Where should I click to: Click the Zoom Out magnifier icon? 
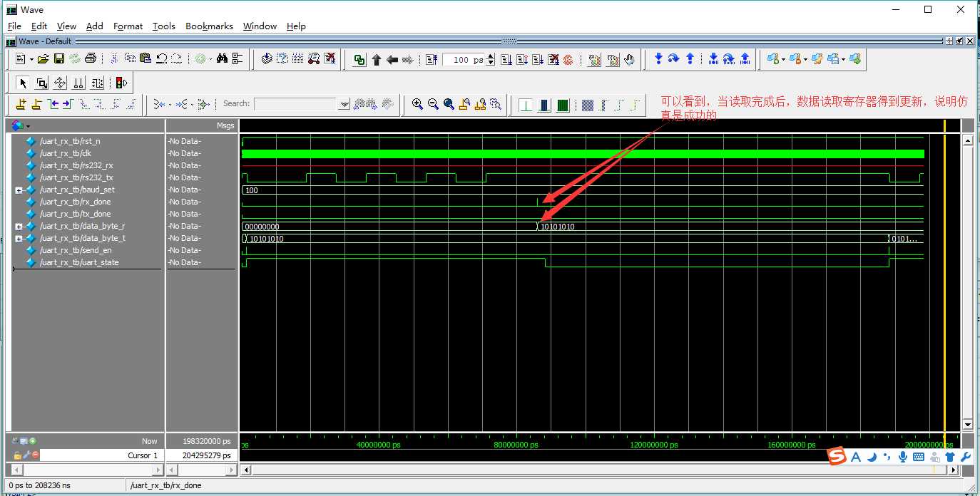pyautogui.click(x=433, y=105)
